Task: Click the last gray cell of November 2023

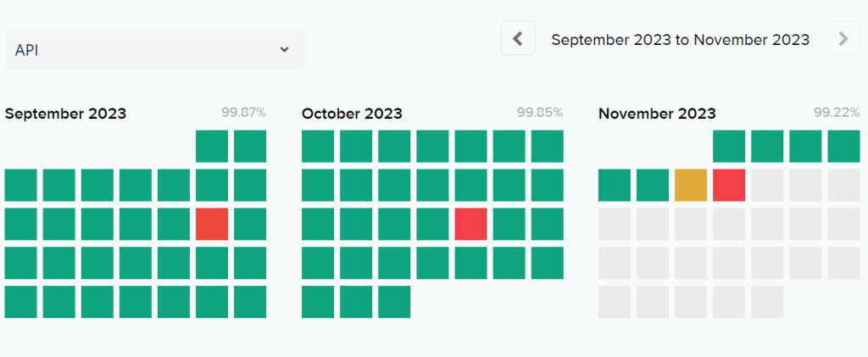Action: click(x=767, y=302)
